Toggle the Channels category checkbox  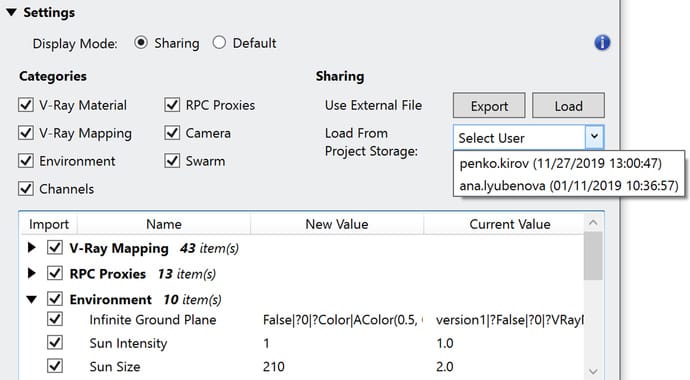(26, 189)
